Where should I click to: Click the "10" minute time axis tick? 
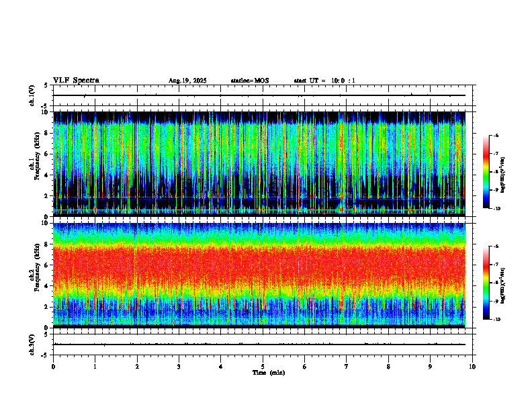point(472,367)
